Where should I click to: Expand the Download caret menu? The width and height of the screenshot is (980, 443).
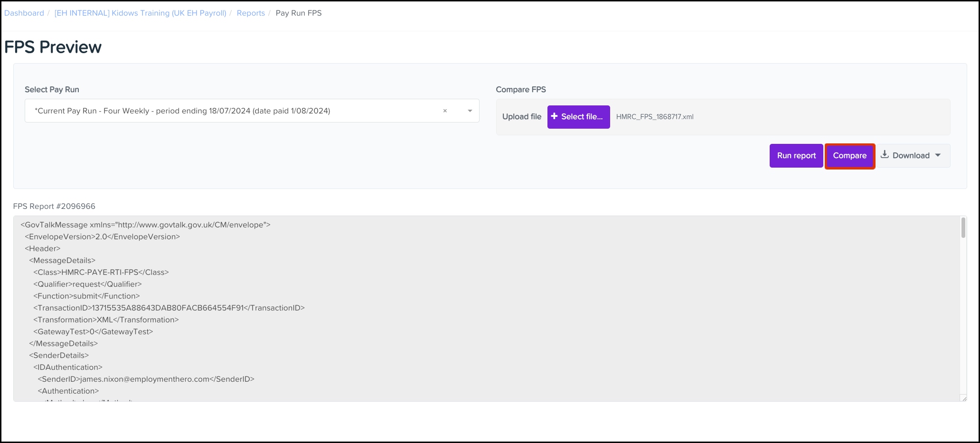pos(938,155)
